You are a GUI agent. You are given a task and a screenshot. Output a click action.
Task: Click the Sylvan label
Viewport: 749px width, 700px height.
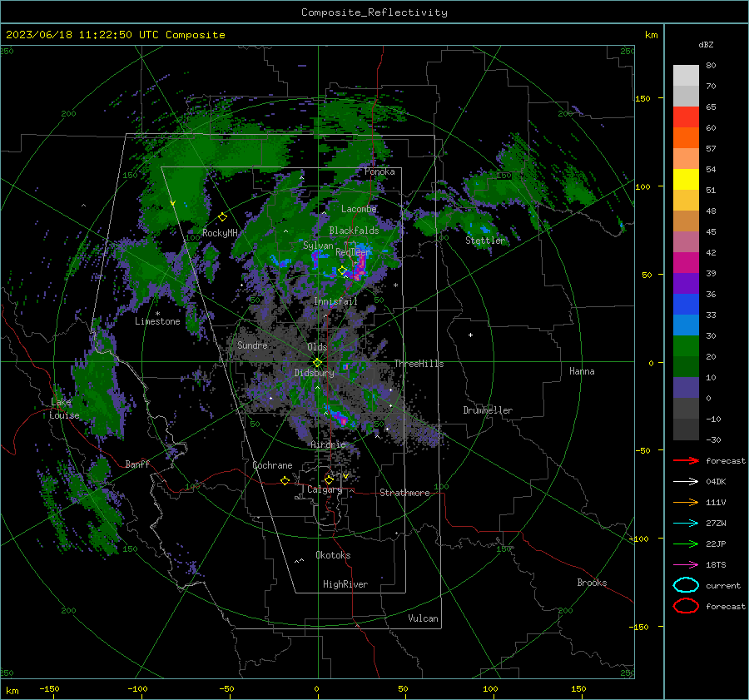[x=318, y=246]
